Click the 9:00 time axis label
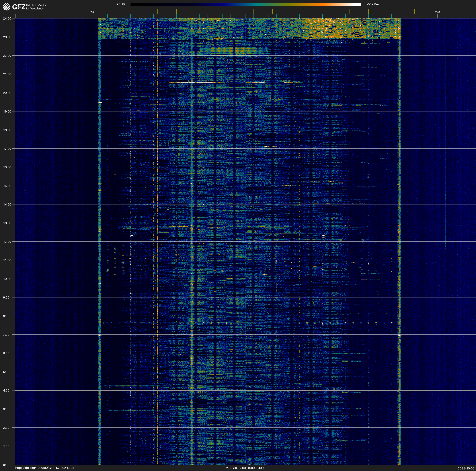 [x=6, y=297]
